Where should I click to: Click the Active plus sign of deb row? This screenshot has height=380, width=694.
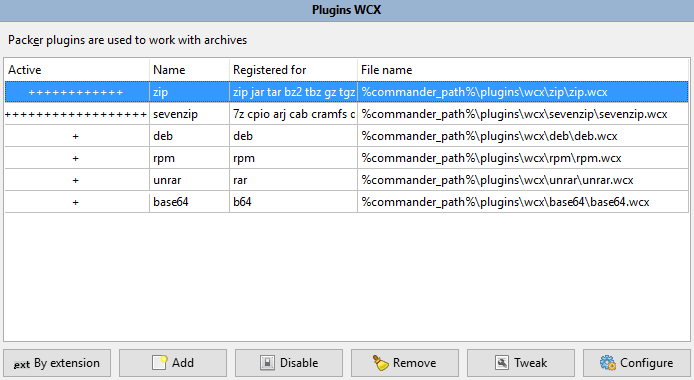pos(76,137)
